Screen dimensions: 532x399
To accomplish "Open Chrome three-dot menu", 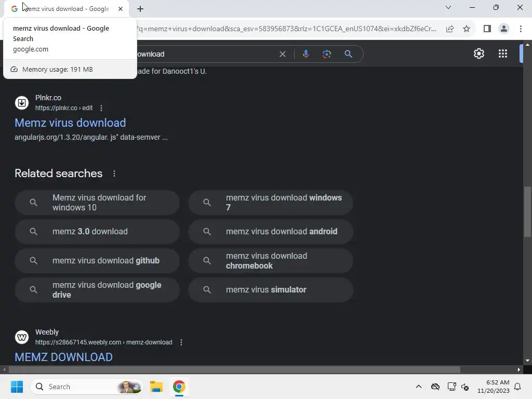I will coord(521,29).
